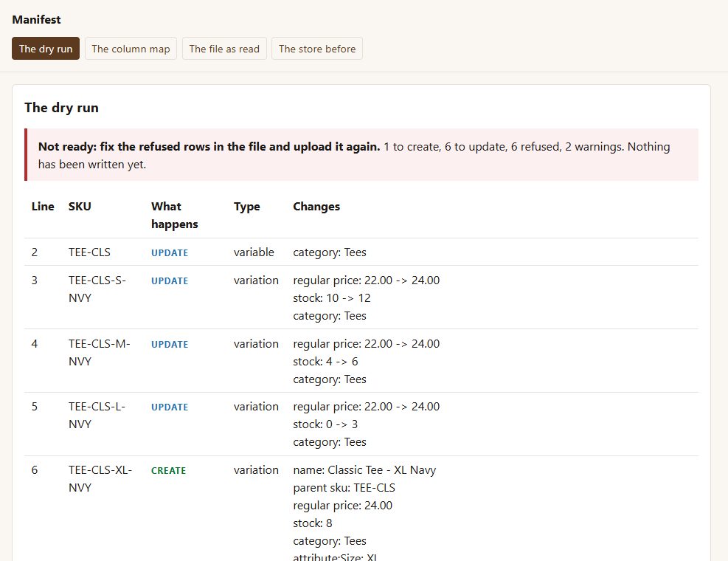
Task: Click UPDATE label in TEE-CLS-L-NVY row
Action: pyautogui.click(x=170, y=407)
